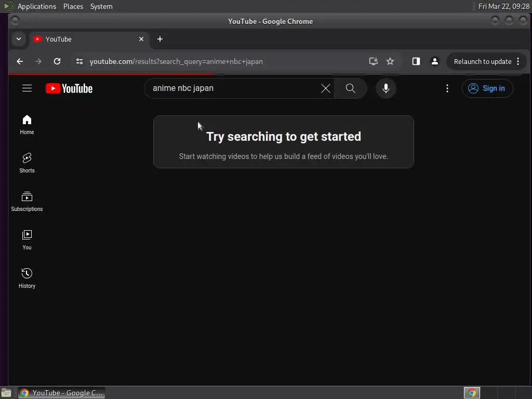Click the install app icon in address bar
The width and height of the screenshot is (532, 399).
click(373, 61)
